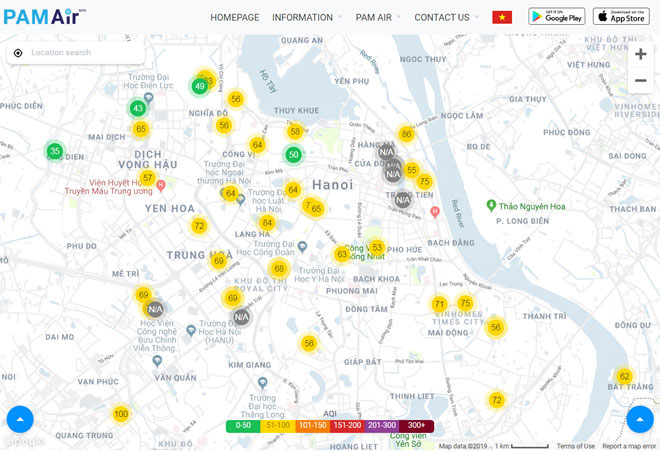This screenshot has height=452, width=660.
Task: Click the green AQI 35 station marker
Action: [55, 151]
